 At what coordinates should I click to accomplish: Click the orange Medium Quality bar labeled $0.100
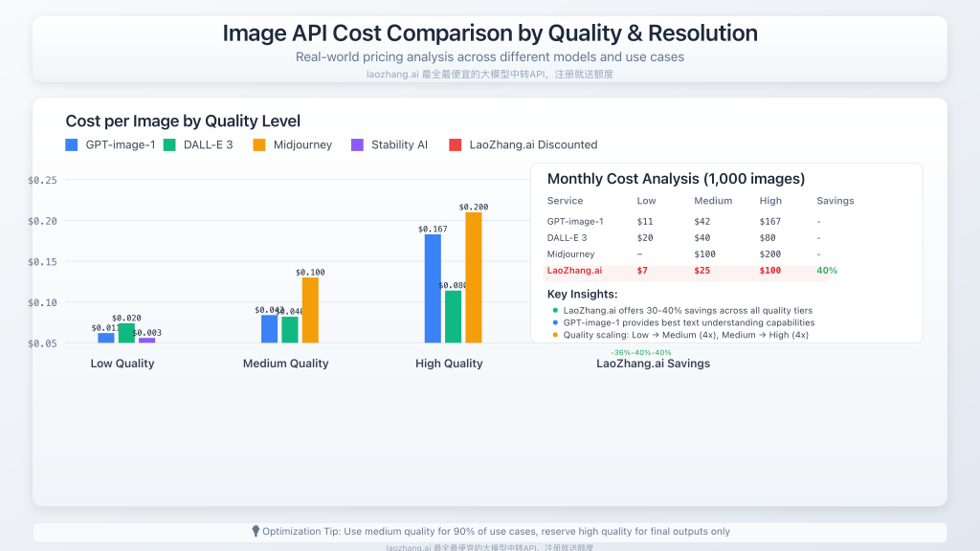tap(310, 311)
